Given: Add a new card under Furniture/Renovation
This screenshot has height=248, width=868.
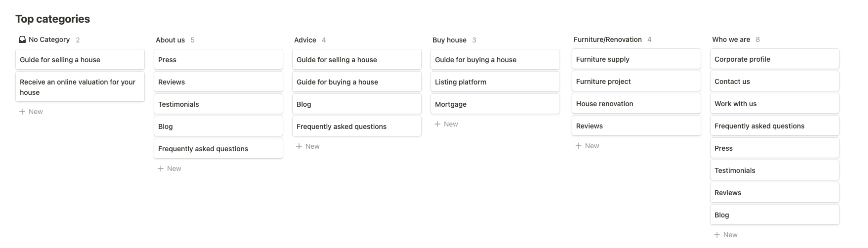Looking at the screenshot, I should (x=587, y=146).
